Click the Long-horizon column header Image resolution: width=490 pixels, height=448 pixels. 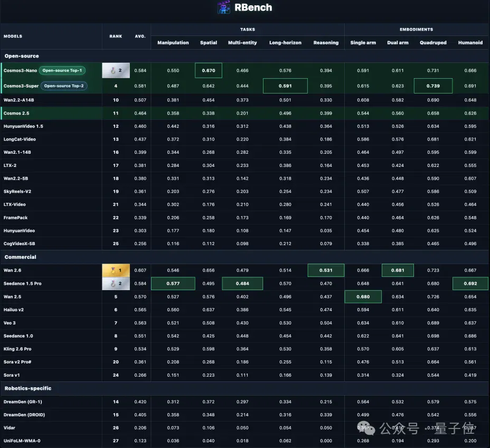coord(285,42)
